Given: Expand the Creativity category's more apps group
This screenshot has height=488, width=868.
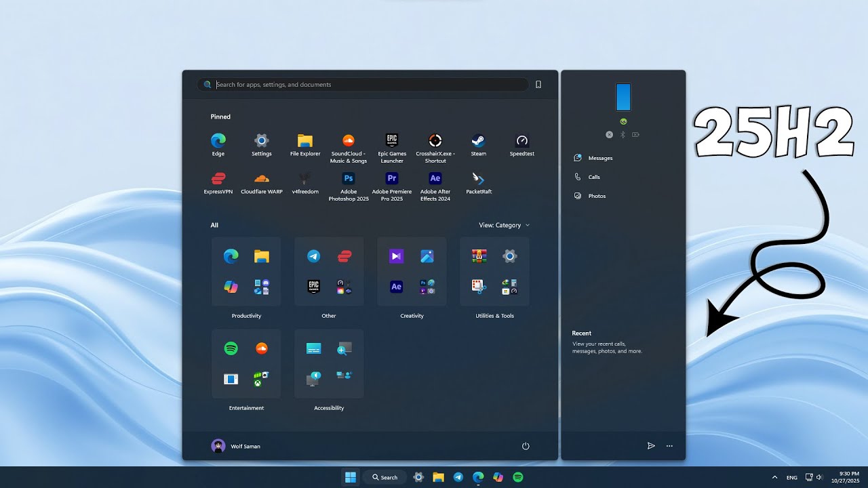Looking at the screenshot, I should coord(427,287).
